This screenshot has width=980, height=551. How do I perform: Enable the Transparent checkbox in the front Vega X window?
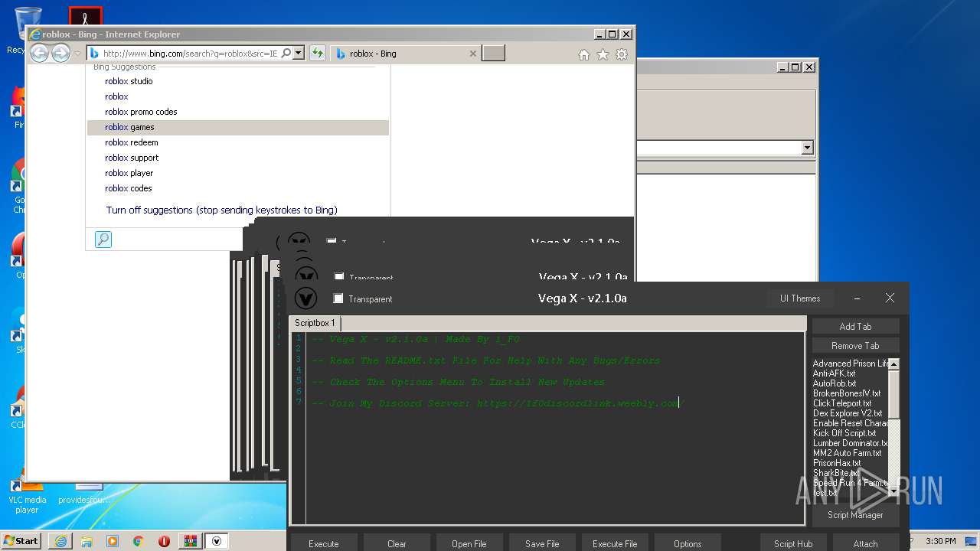pos(338,298)
